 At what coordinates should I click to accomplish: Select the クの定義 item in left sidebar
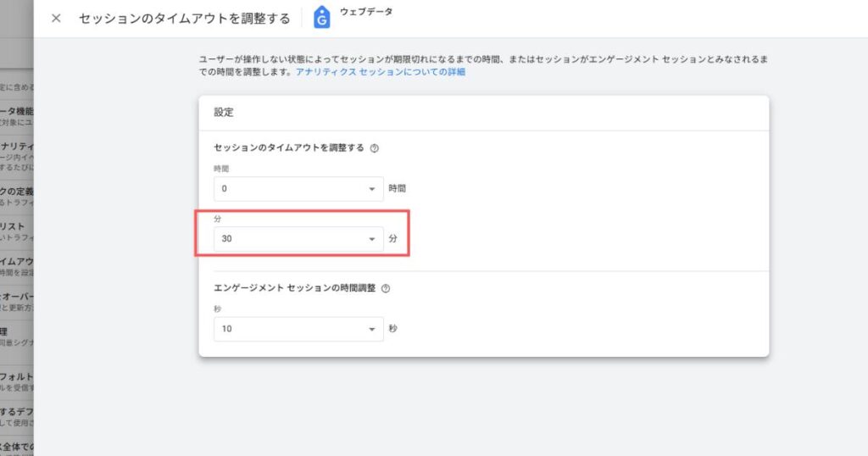coord(17,191)
